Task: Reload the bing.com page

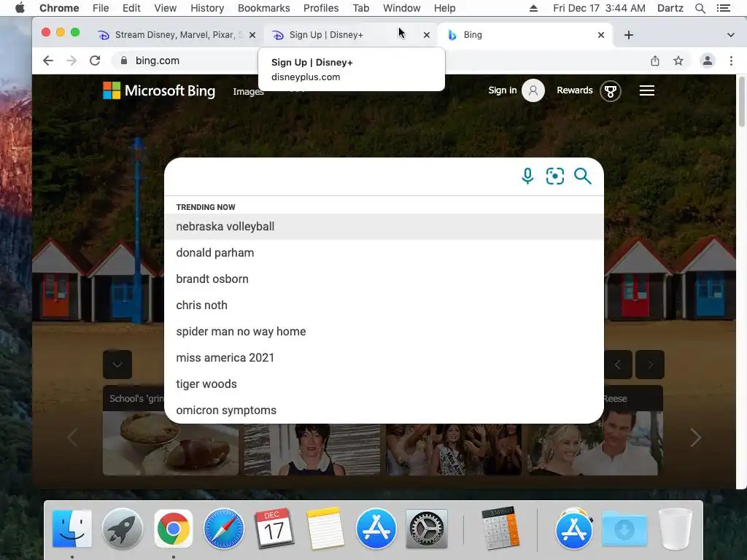Action: (95, 61)
